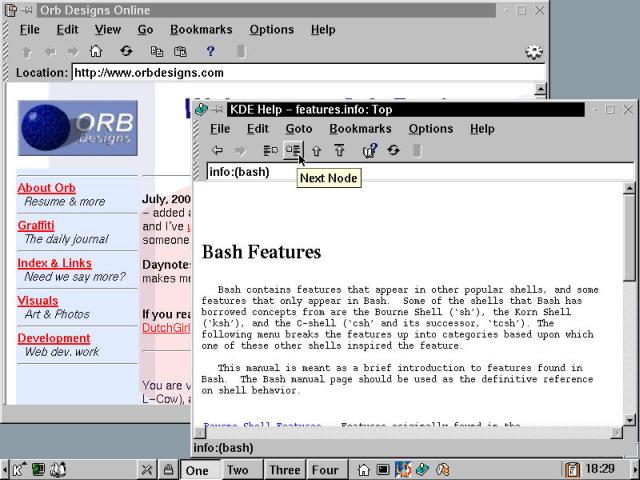This screenshot has height=480, width=640.
Task: Click Home icon in Orb Designs browser
Action: click(x=96, y=51)
